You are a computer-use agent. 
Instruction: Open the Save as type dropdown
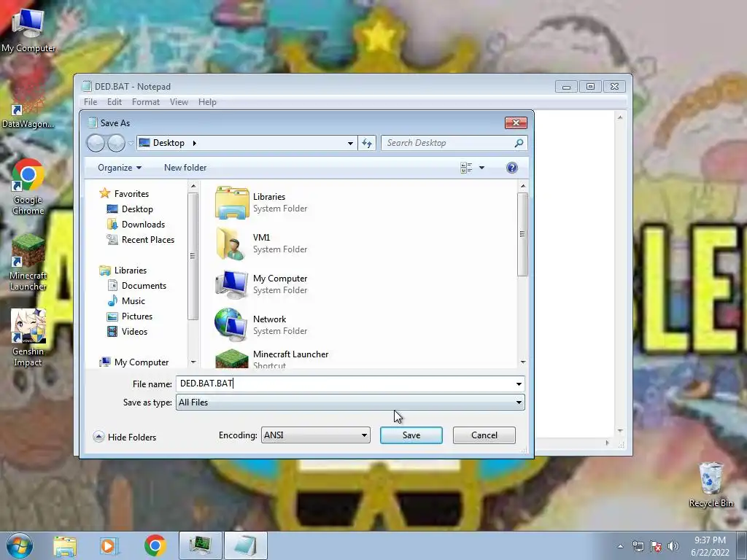click(350, 402)
